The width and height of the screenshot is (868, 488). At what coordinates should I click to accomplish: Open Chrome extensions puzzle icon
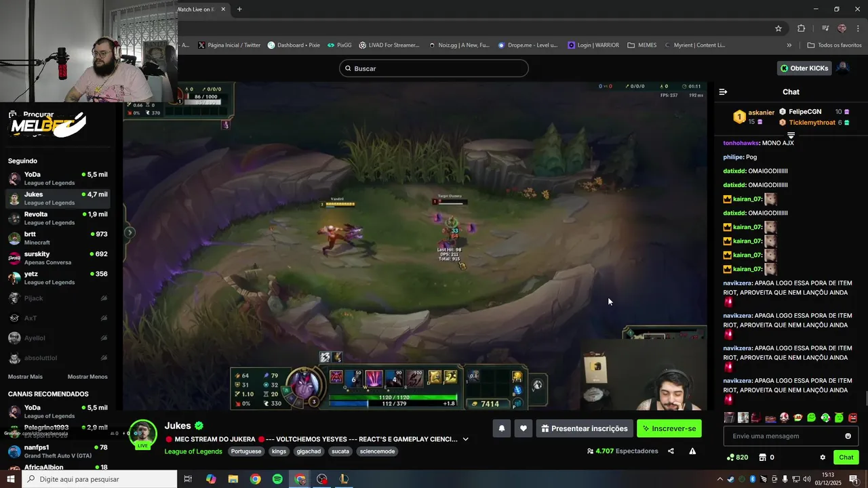tap(801, 28)
